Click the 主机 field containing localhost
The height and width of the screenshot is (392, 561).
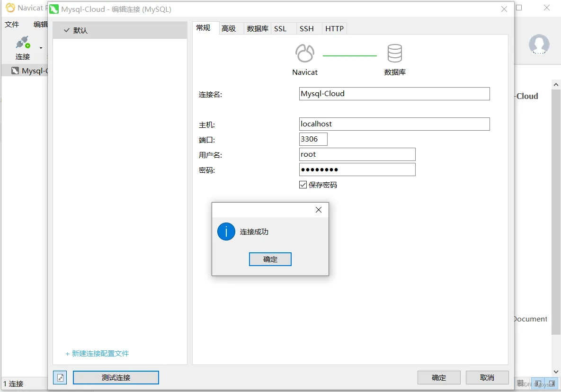[394, 124]
